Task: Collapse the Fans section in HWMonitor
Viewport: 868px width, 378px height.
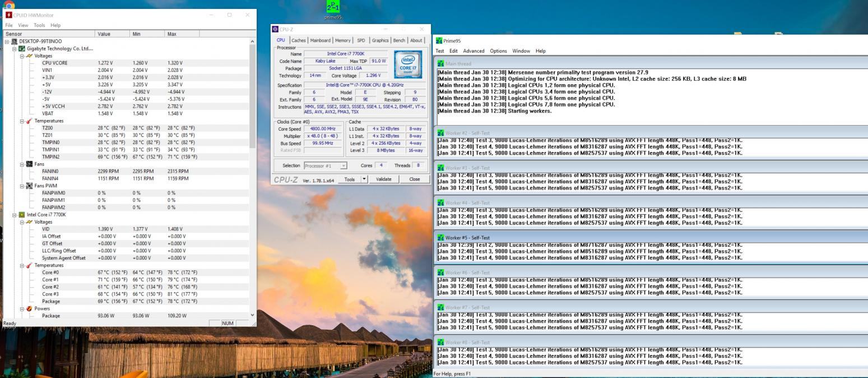Action: pyautogui.click(x=22, y=164)
